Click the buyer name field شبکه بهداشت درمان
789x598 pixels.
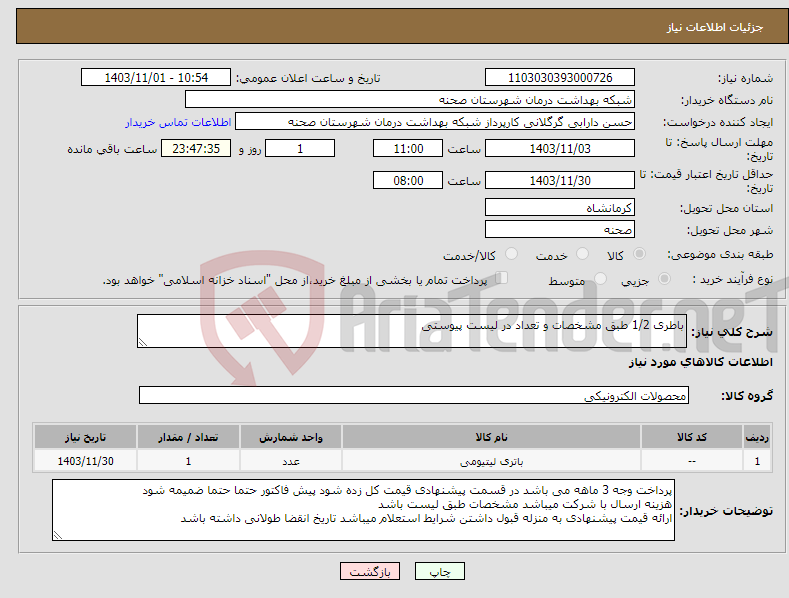pos(410,100)
